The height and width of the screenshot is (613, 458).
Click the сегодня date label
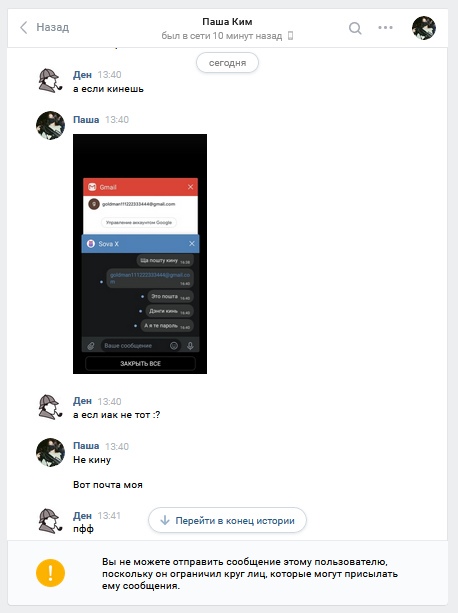click(227, 63)
